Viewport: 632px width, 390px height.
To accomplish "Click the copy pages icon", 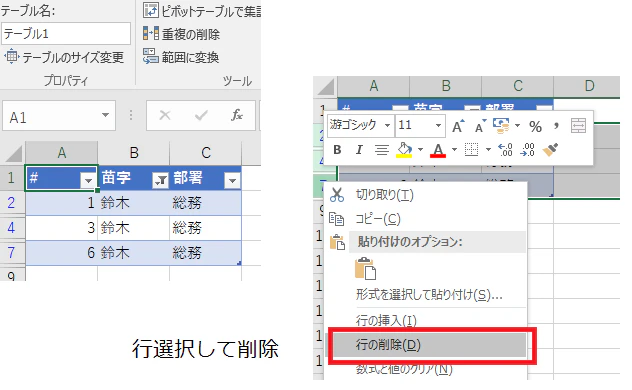I will click(337, 219).
